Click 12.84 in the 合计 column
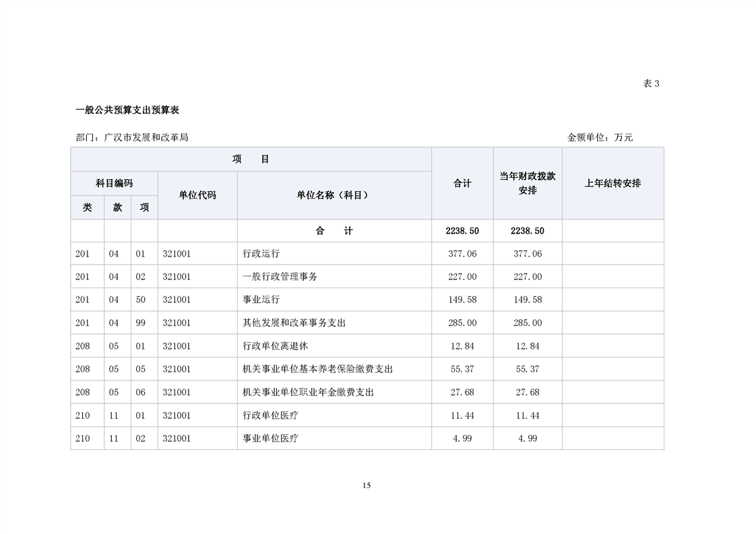756x534 pixels. pyautogui.click(x=462, y=346)
